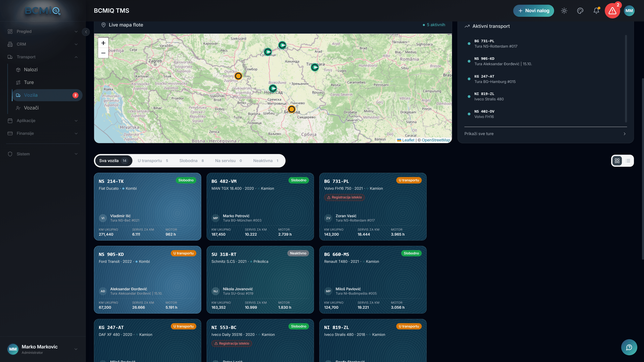Open red alert warning icon

(612, 11)
